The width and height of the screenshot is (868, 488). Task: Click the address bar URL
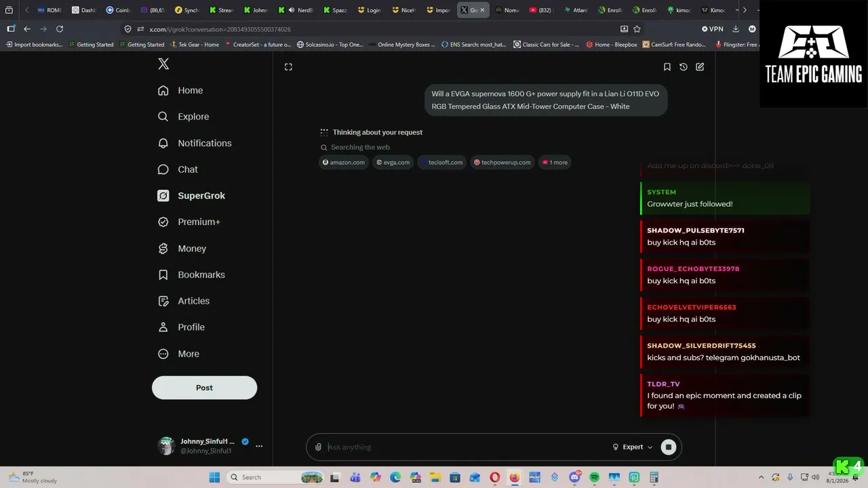click(x=220, y=29)
